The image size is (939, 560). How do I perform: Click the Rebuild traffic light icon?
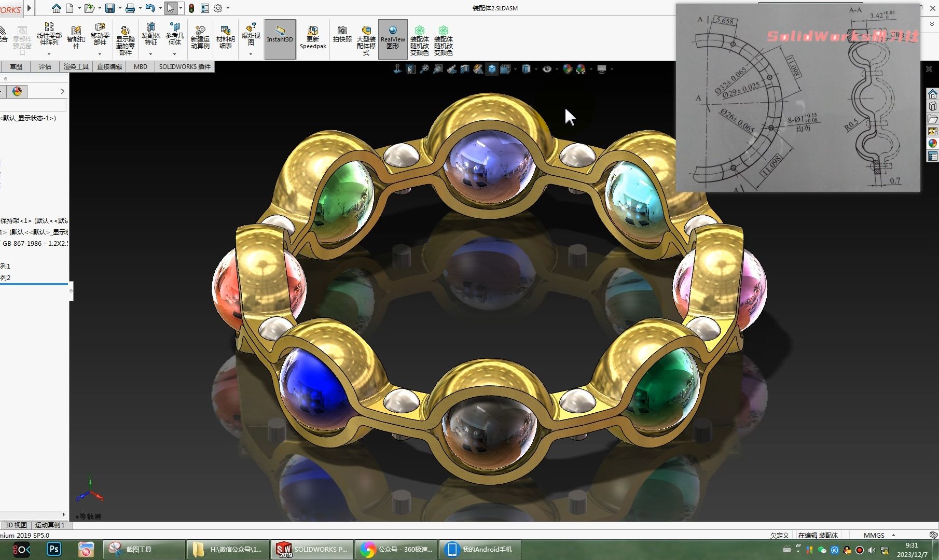[191, 8]
